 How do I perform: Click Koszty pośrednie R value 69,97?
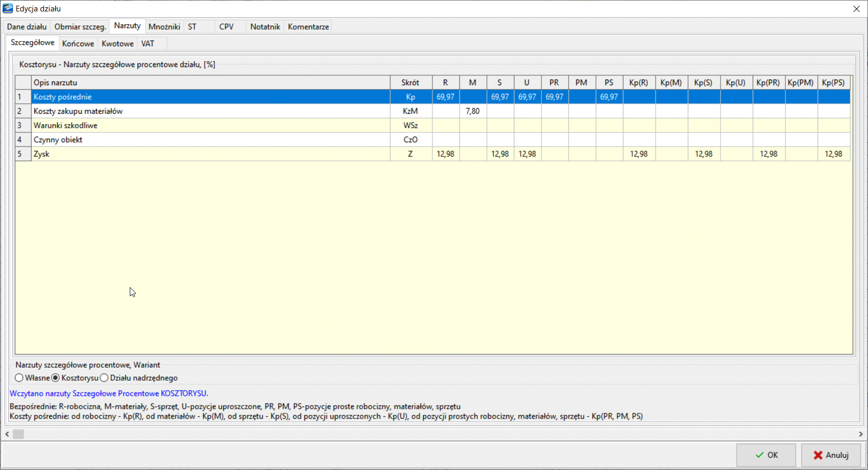click(445, 97)
